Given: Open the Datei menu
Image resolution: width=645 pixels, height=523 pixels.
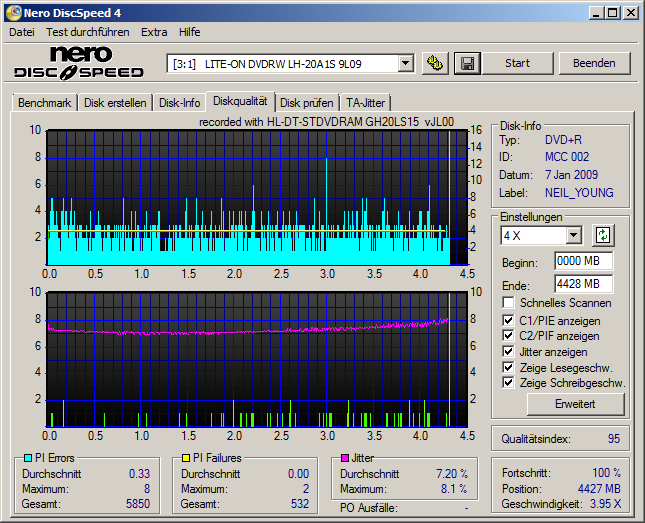Looking at the screenshot, I should [21, 32].
